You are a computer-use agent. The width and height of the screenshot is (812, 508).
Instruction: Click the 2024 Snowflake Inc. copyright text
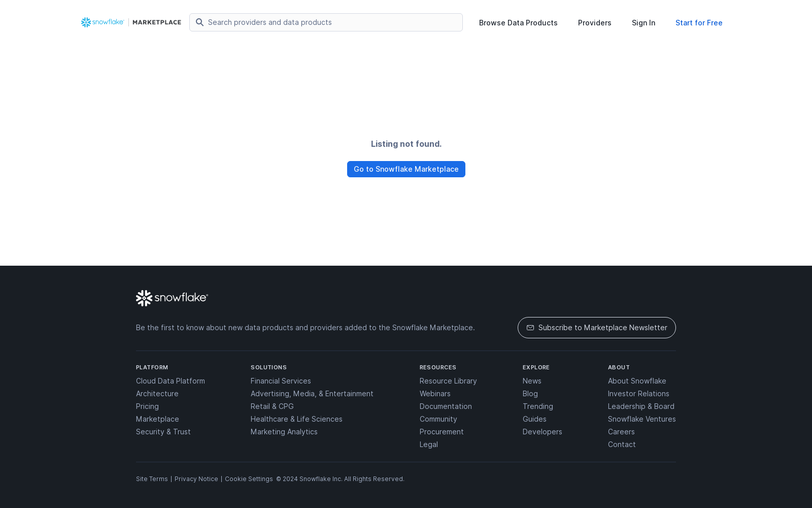click(340, 479)
